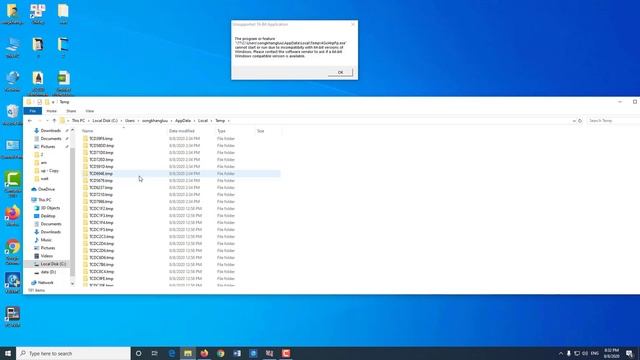Open the recent locations dropdown arrow

(x=47, y=121)
